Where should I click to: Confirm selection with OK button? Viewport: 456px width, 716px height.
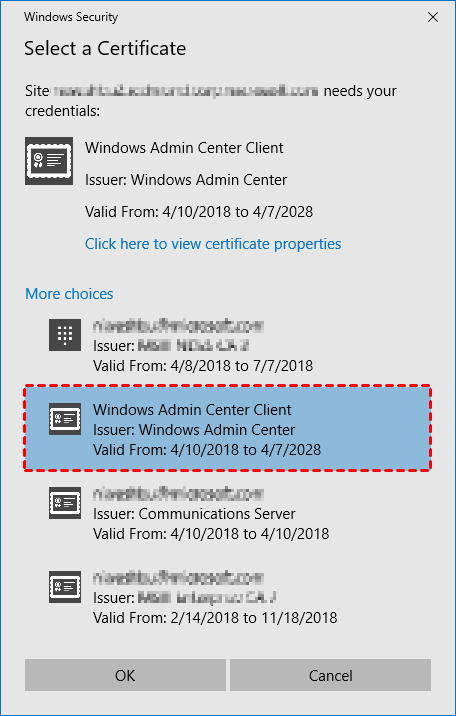pos(125,675)
